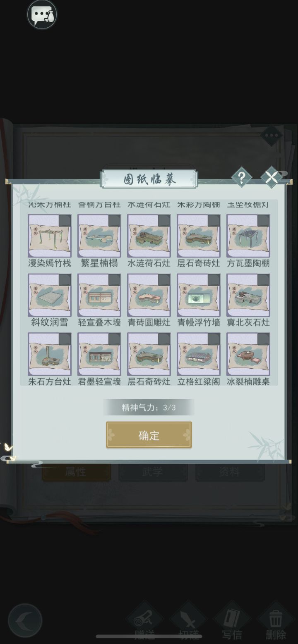This screenshot has height=644, width=298.
Task: Tap the 删除 trash icon
Action: [x=276, y=620]
